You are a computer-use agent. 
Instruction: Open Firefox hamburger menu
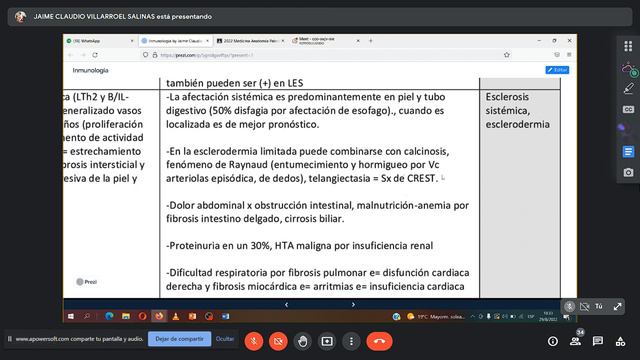coord(569,55)
